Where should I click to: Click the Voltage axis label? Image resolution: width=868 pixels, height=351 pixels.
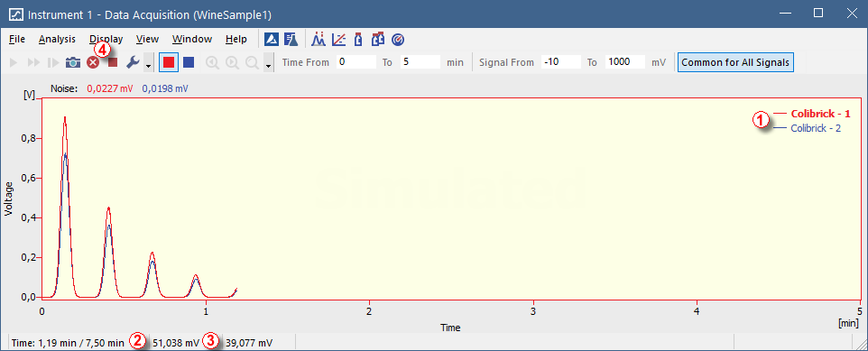tap(8, 198)
